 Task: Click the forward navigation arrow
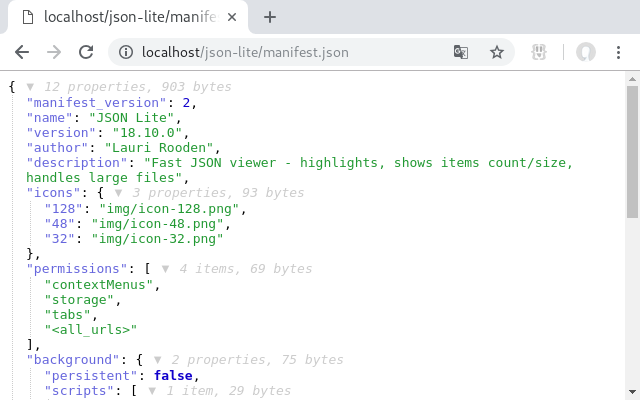coord(54,52)
